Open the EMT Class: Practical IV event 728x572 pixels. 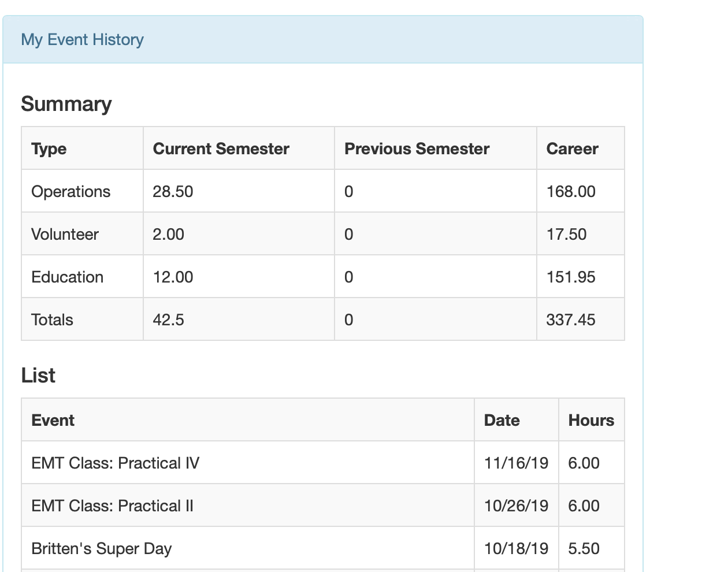pyautogui.click(x=116, y=463)
